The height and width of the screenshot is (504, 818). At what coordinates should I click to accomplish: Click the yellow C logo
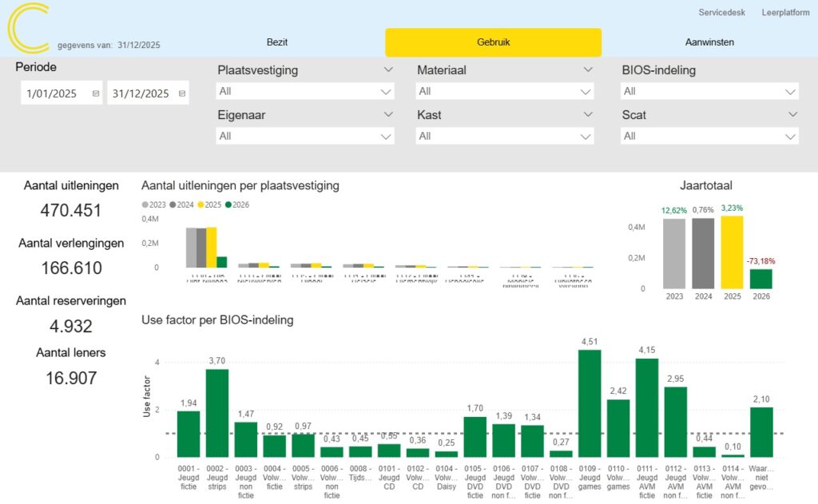(29, 28)
